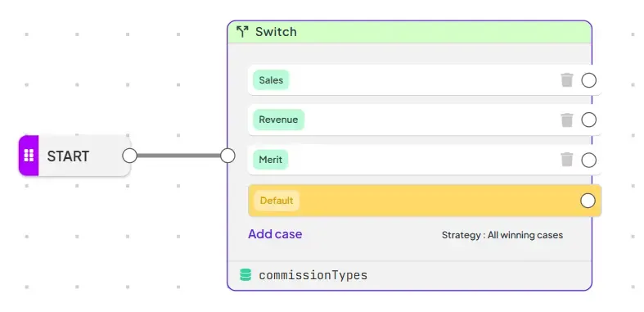This screenshot has height=312, width=644.
Task: Select the Sales case output port
Action: pyautogui.click(x=588, y=80)
